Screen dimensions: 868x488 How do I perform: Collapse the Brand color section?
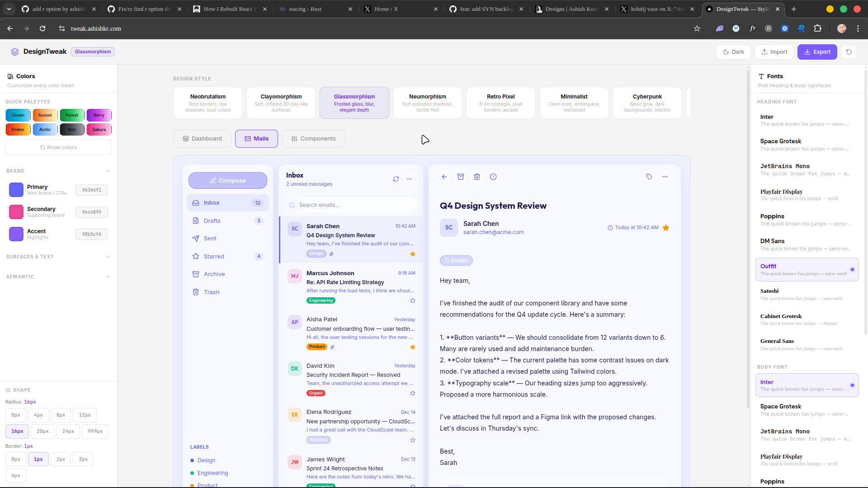coord(108,171)
